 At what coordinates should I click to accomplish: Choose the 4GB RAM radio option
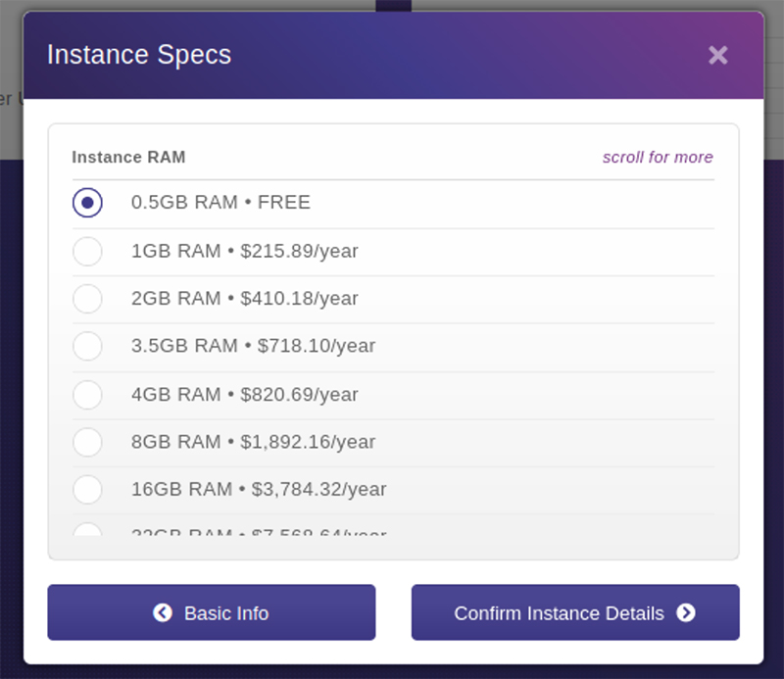87,395
